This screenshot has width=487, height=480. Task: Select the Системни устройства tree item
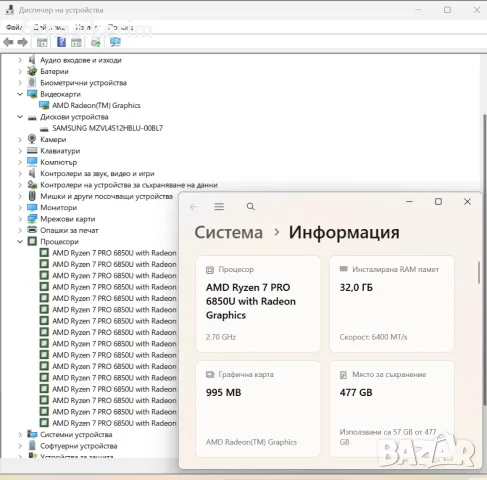tap(76, 434)
